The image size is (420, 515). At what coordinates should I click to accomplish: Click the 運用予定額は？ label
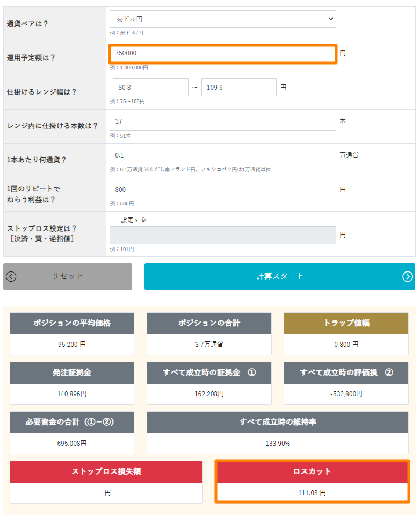pos(31,58)
